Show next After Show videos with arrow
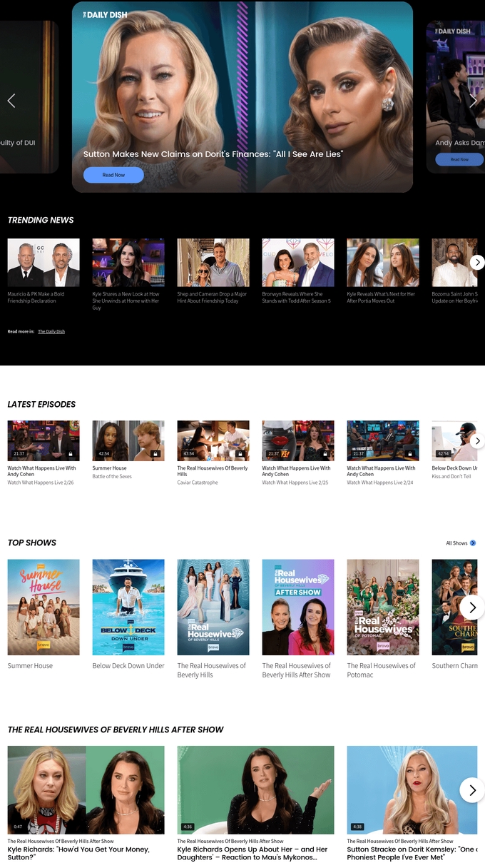 pos(472,790)
